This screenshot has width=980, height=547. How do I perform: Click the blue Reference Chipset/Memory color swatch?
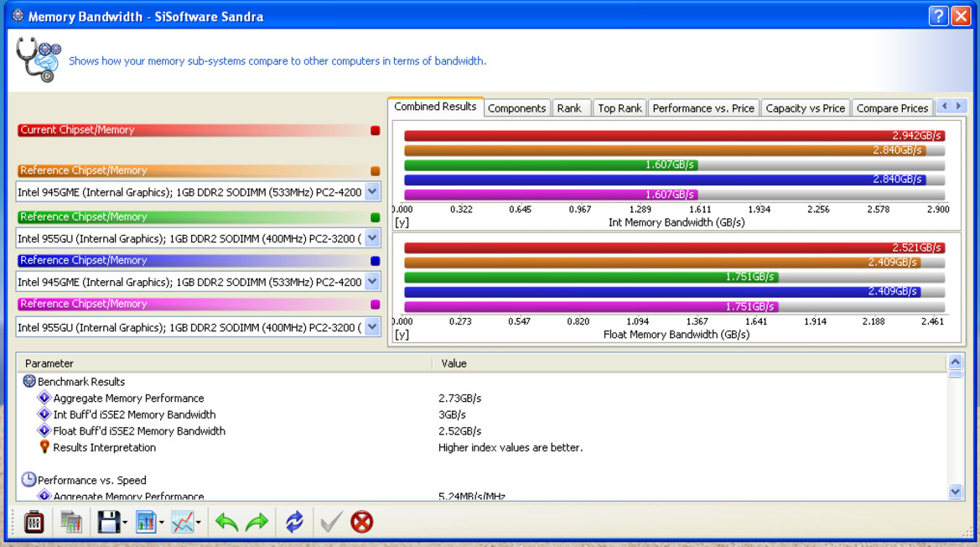click(x=375, y=261)
